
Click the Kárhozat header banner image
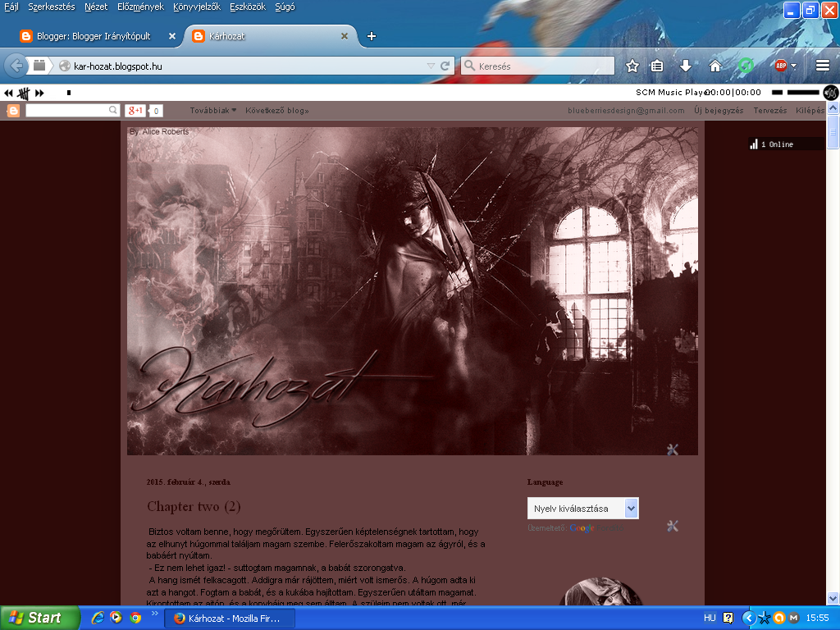[413, 291]
